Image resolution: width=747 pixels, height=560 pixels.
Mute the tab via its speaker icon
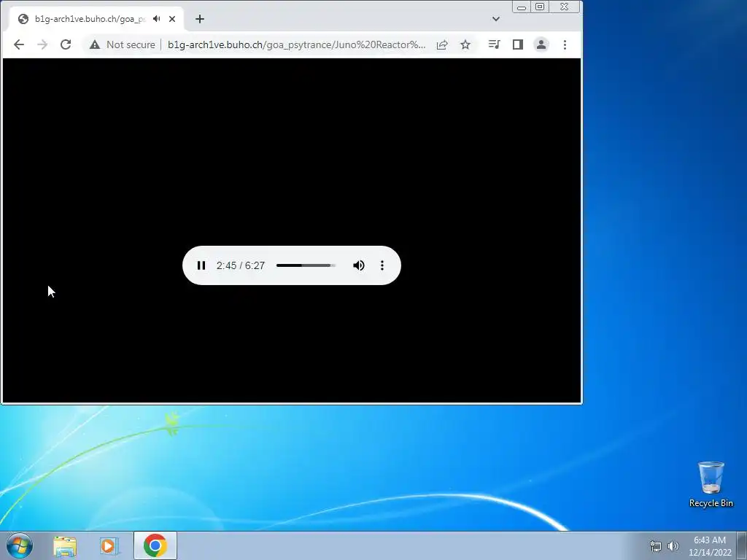tap(157, 19)
